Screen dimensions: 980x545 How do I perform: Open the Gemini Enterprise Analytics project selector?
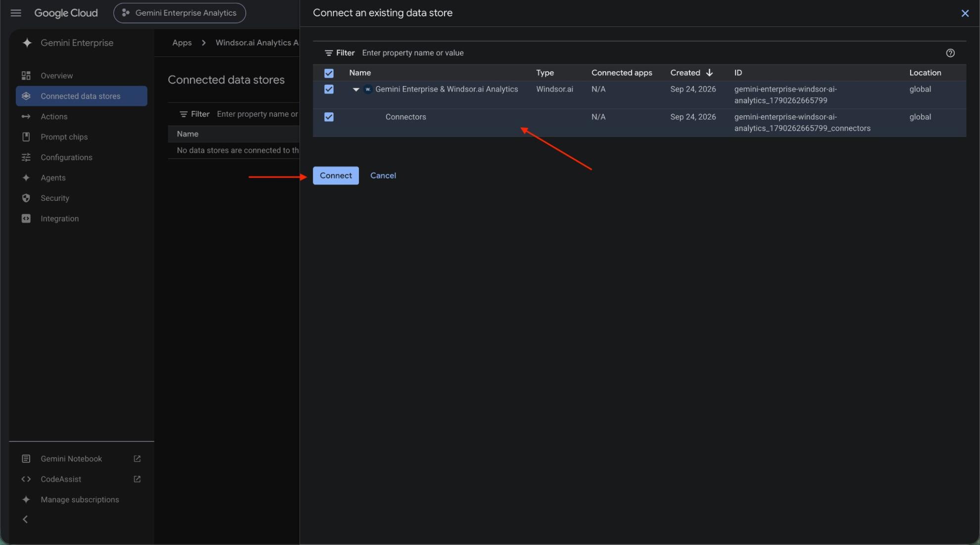180,13
